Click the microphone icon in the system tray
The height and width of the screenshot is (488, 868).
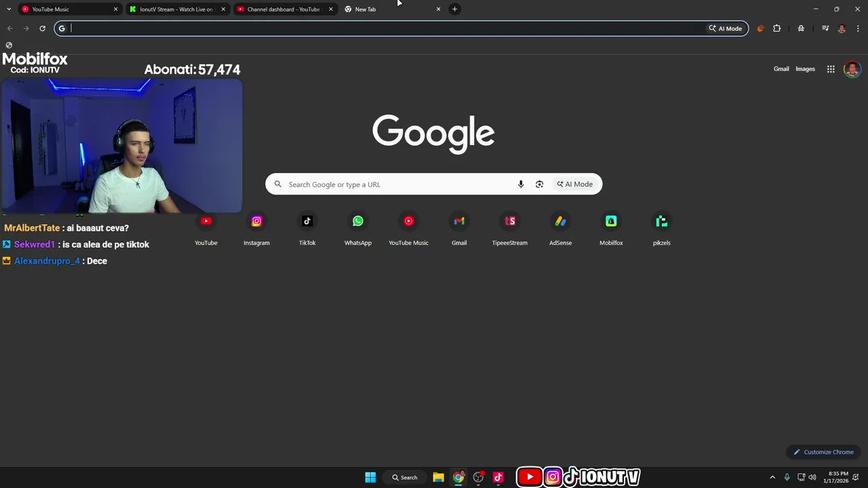pyautogui.click(x=787, y=477)
